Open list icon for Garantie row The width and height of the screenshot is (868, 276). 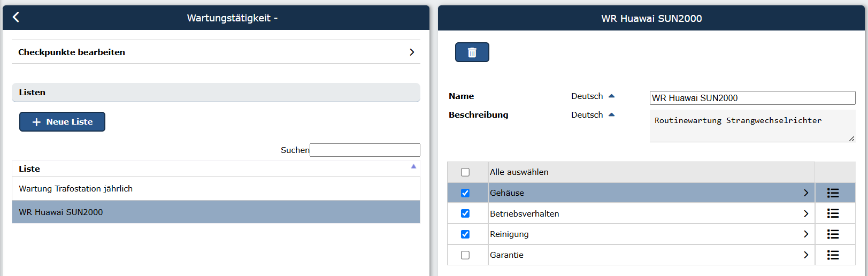(x=833, y=255)
